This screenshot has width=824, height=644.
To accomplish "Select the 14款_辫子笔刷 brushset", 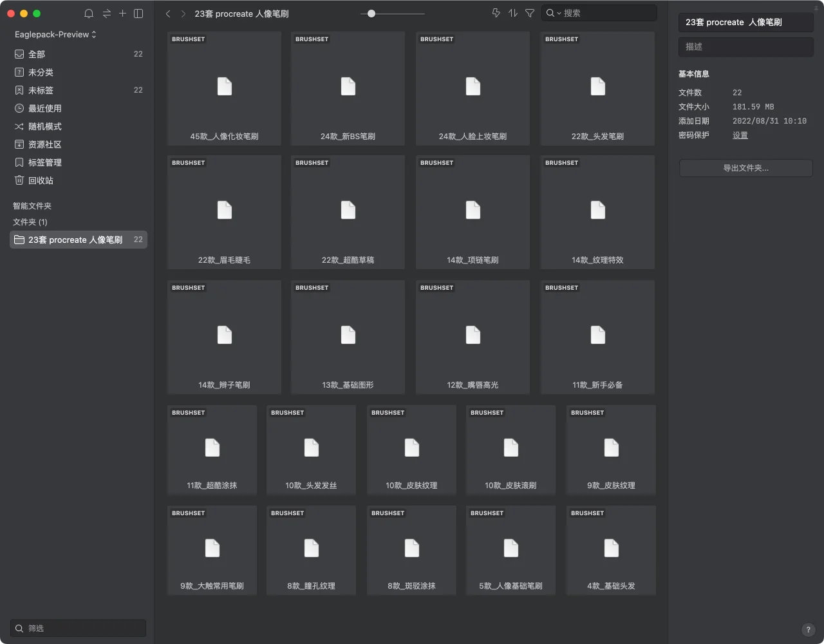I will click(x=224, y=337).
